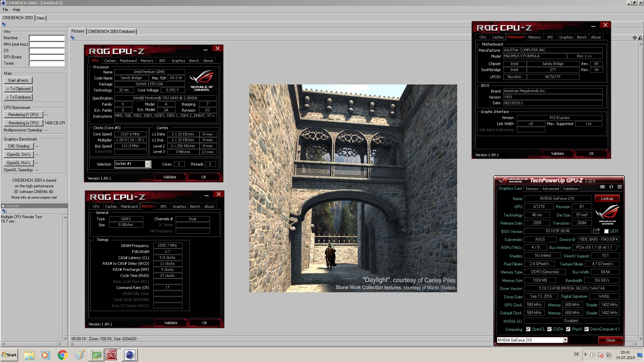The width and height of the screenshot is (644, 362).
Task: Click the Tester input field
Action: pyautogui.click(x=47, y=63)
